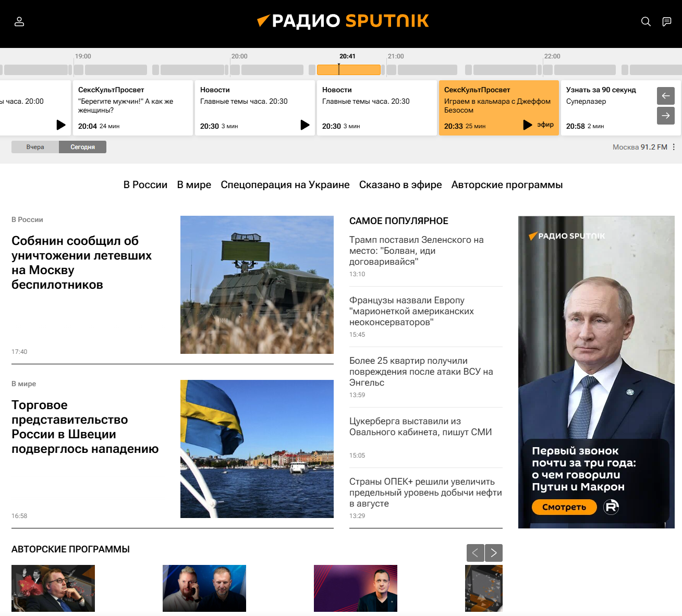Open СексКультПросвет "Берегите мужчин" card
Image resolution: width=682 pixels, height=616 pixels.
tap(133, 108)
